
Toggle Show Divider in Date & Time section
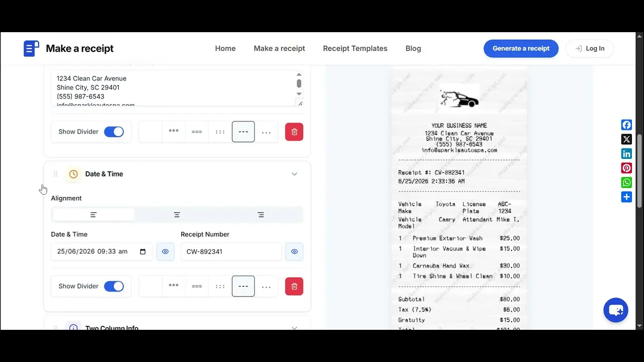coord(114,286)
